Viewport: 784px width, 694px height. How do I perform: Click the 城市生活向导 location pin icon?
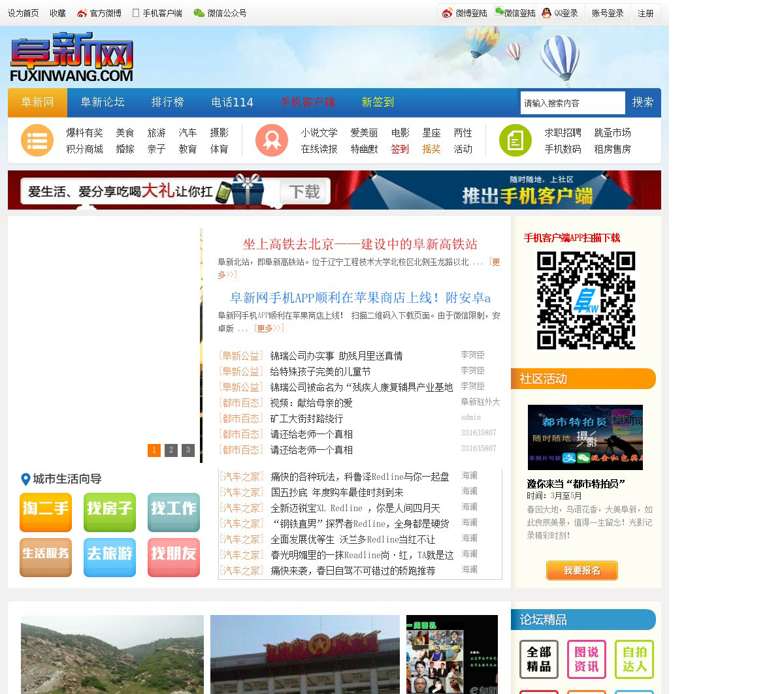[25, 479]
